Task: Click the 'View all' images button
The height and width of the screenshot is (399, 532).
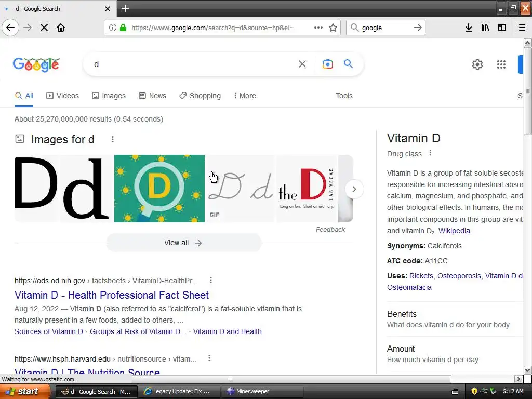Action: tap(183, 243)
